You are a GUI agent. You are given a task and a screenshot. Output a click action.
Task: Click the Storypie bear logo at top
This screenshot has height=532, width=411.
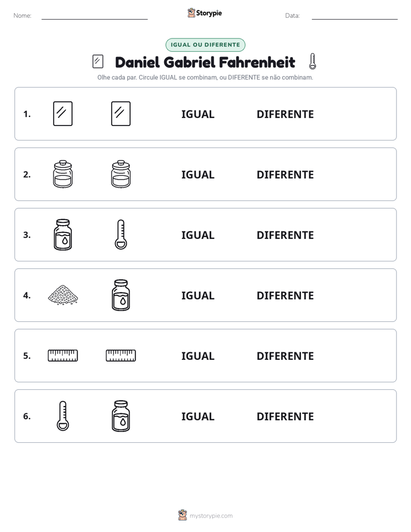click(191, 13)
